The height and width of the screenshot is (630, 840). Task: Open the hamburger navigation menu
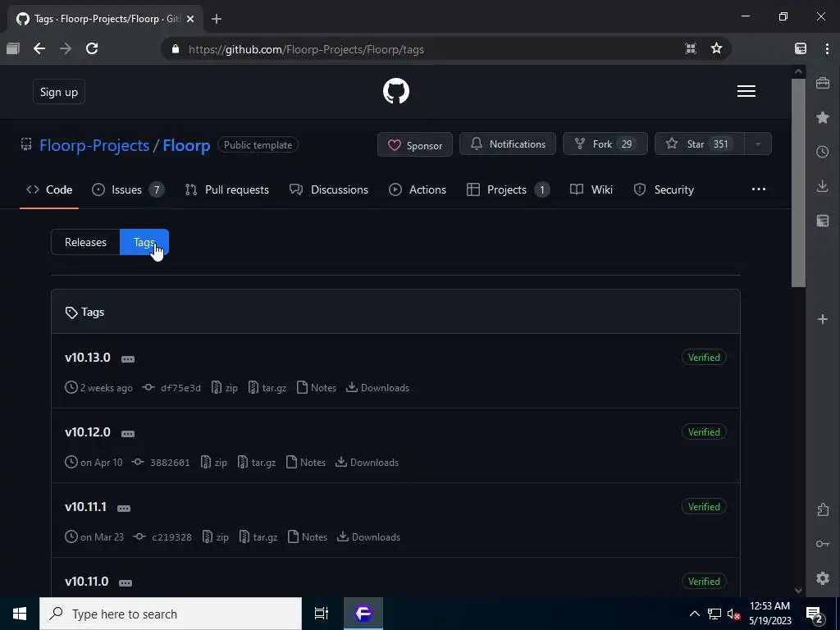click(x=746, y=91)
